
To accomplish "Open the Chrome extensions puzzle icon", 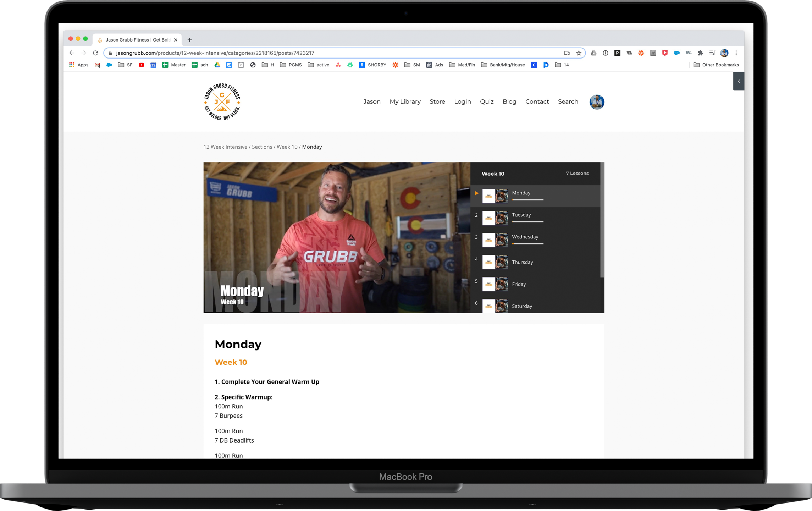I will coord(700,53).
